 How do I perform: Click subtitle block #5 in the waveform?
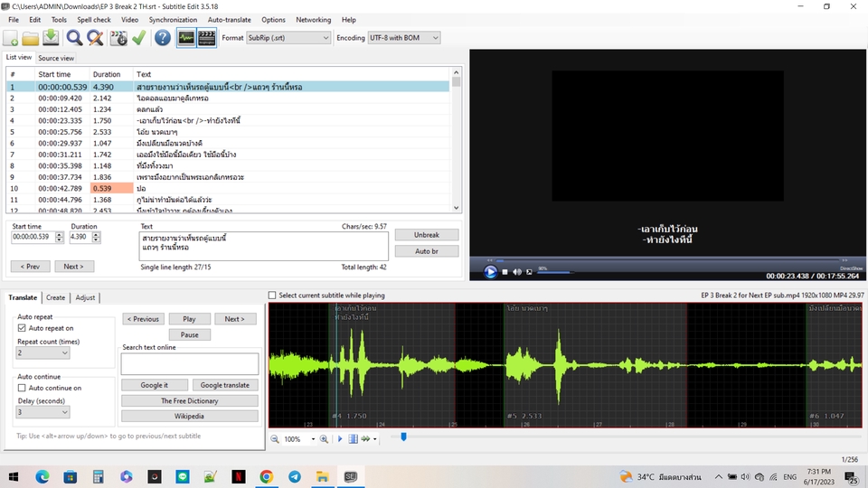(595, 365)
